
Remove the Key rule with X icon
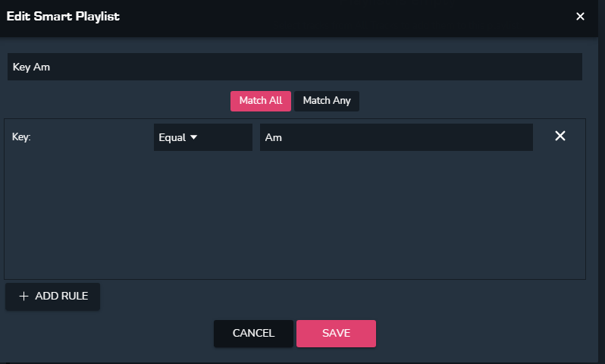560,136
